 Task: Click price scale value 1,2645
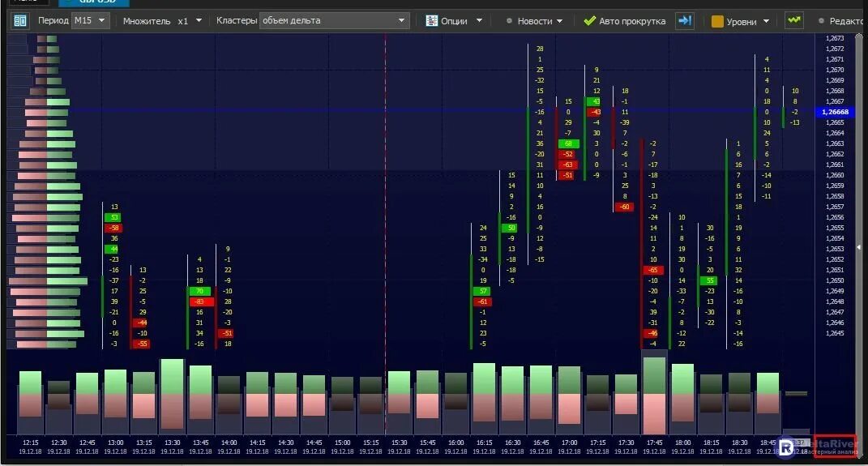[835, 333]
